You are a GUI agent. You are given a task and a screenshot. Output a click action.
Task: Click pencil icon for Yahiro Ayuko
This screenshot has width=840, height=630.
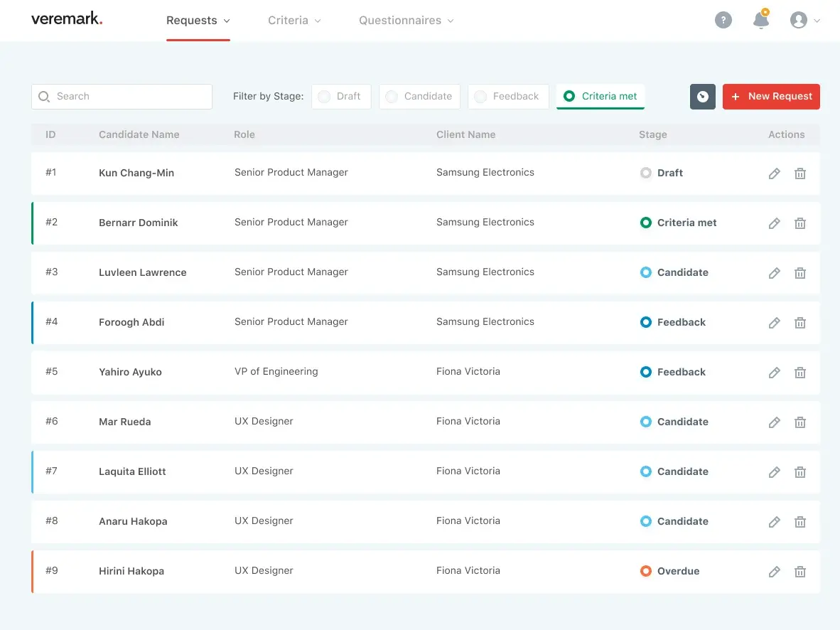point(775,373)
